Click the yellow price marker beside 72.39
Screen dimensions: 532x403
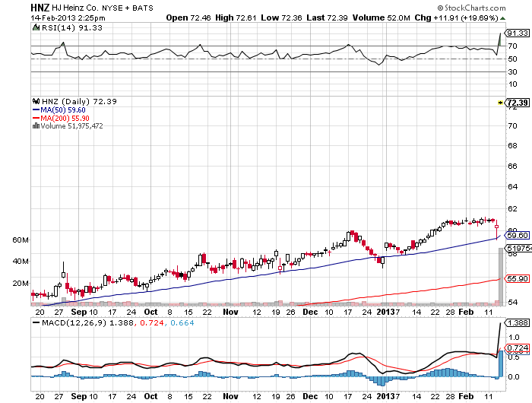[x=501, y=102]
